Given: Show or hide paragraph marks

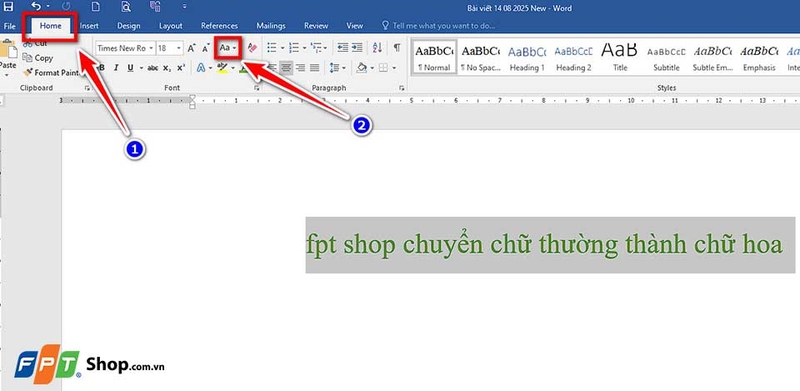Looking at the screenshot, I should (396, 47).
